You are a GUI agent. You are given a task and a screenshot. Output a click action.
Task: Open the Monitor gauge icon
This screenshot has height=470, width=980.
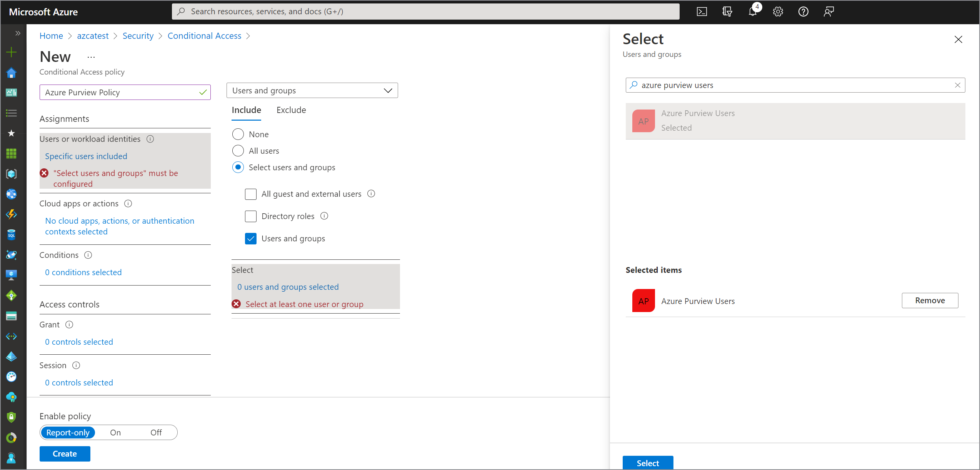pos(12,377)
